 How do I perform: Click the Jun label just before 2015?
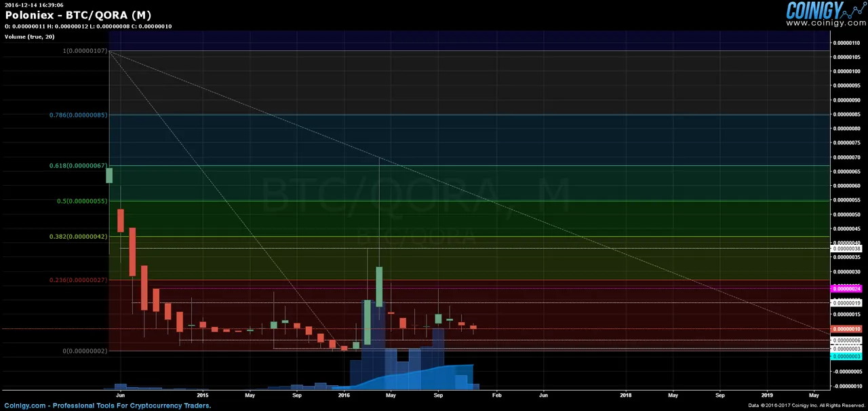pyautogui.click(x=120, y=395)
